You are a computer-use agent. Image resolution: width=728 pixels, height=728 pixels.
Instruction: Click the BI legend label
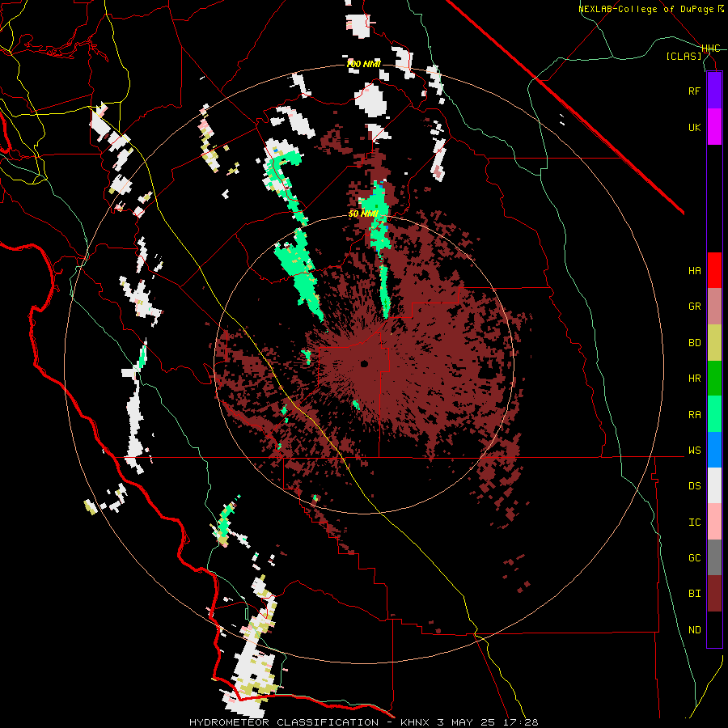pyautogui.click(x=694, y=594)
